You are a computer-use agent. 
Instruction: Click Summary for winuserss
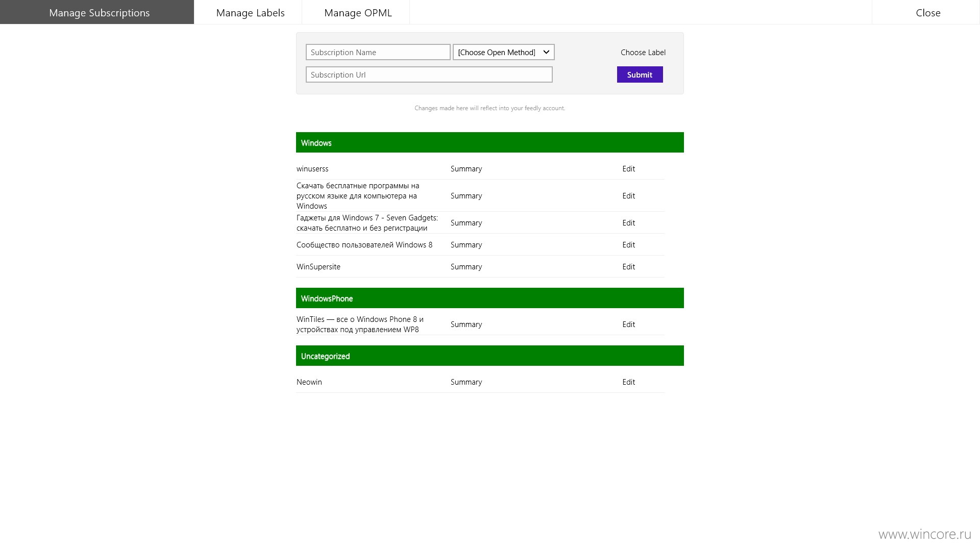[466, 169]
